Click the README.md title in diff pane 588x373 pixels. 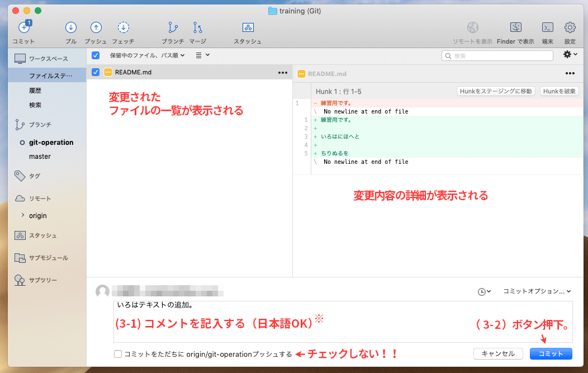pyautogui.click(x=327, y=74)
